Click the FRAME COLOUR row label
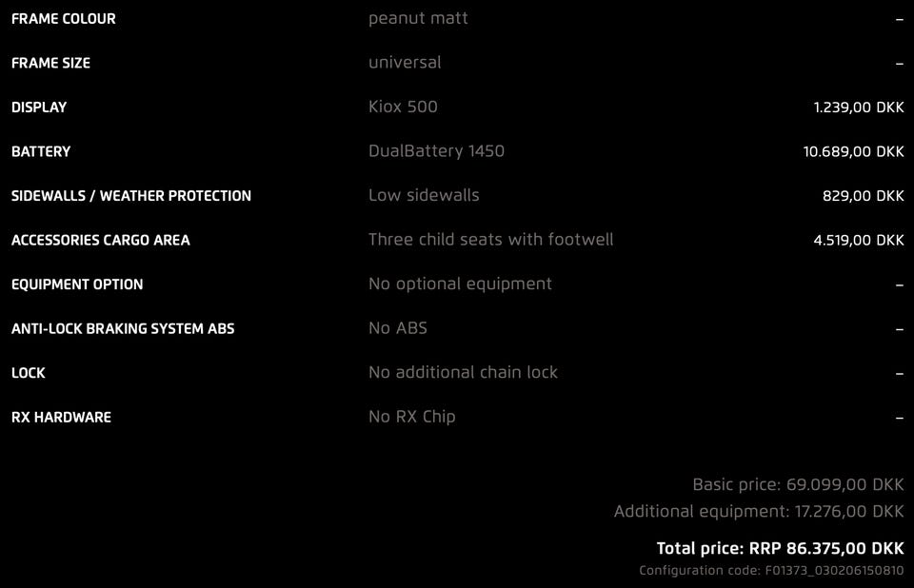This screenshot has height=588, width=914. pyautogui.click(x=64, y=19)
